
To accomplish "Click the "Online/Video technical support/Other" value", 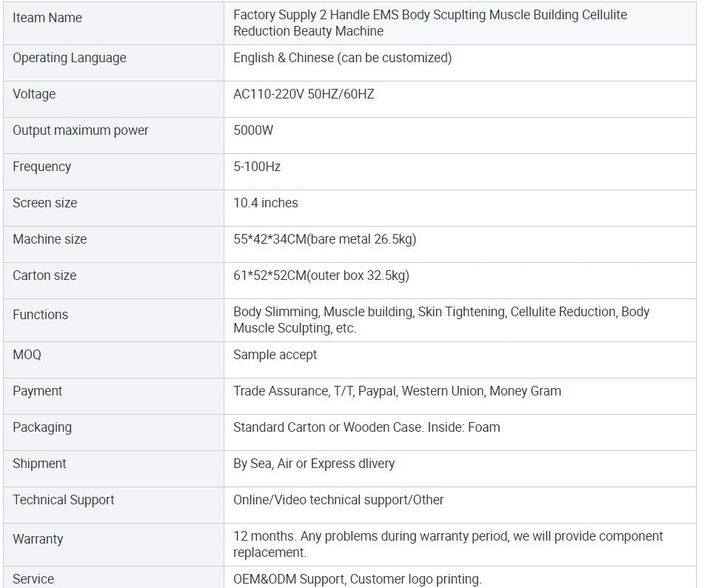I will pos(338,500).
